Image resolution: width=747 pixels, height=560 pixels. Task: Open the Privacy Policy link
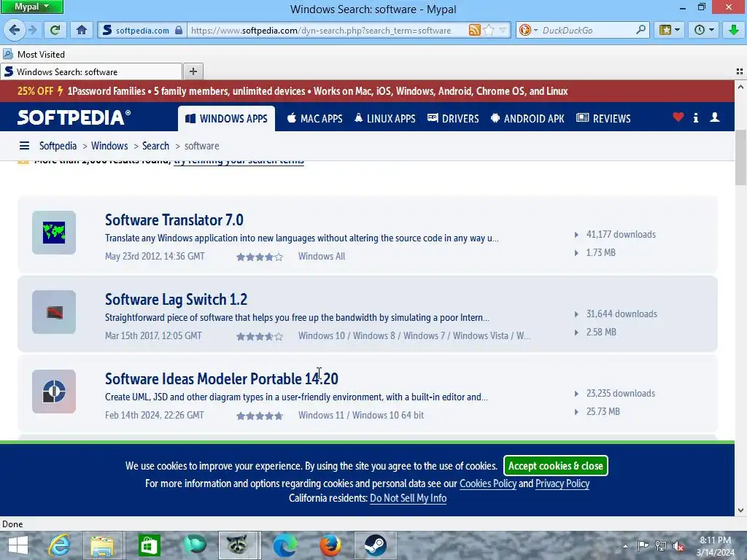pyautogui.click(x=562, y=484)
